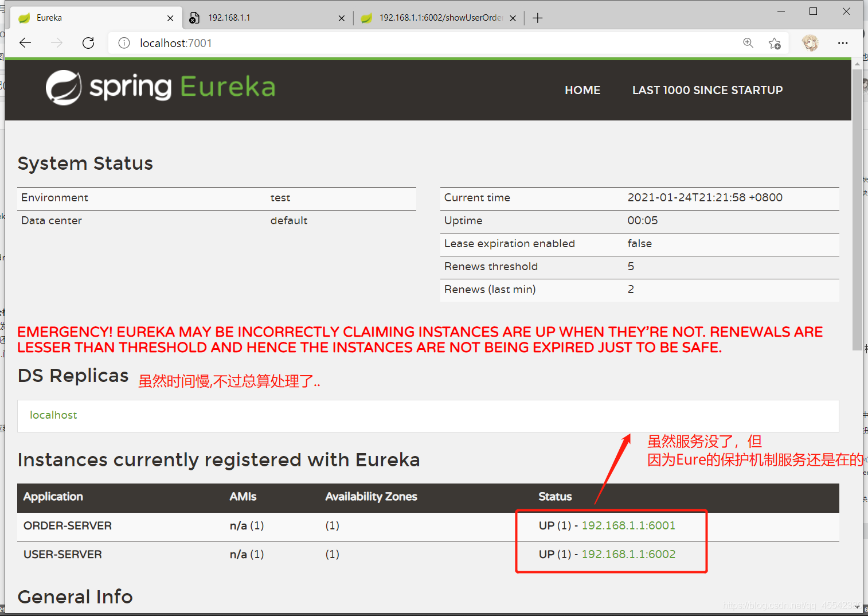Click ORDER-SERVER AMIs cell n/a (1)
Screen dimensions: 868x616
click(x=247, y=525)
